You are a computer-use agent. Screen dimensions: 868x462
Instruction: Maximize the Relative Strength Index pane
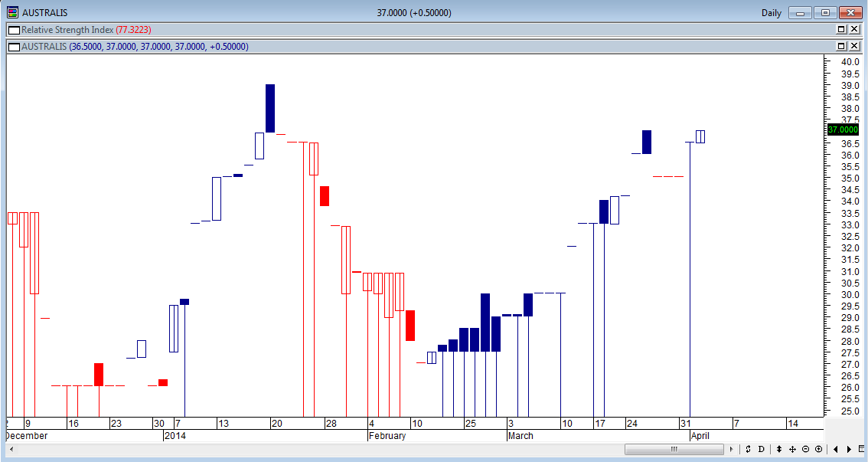pos(841,29)
